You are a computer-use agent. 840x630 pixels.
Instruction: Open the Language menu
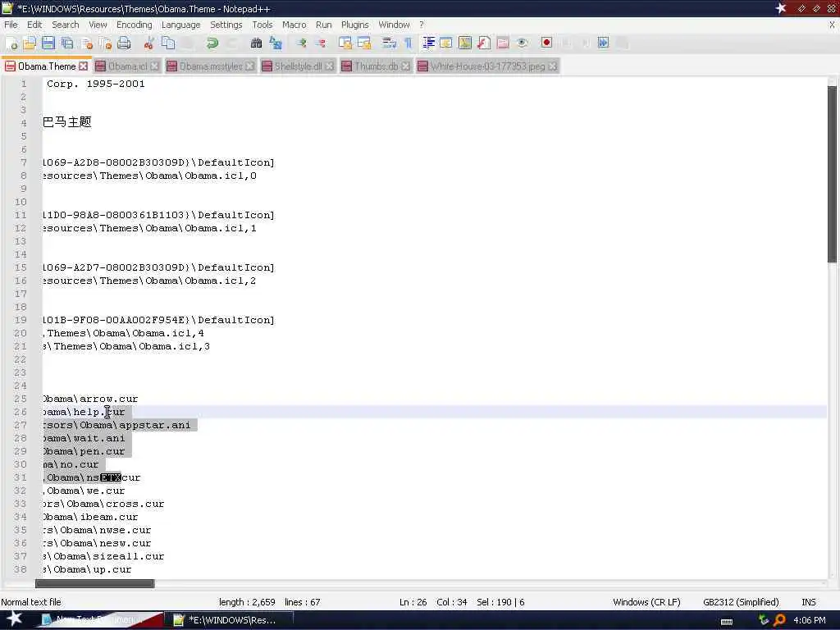tap(180, 25)
